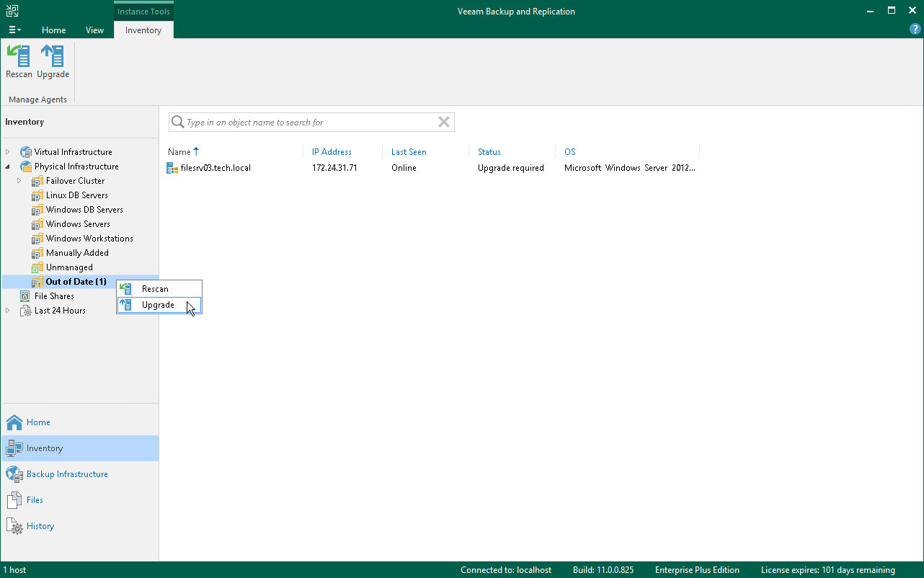Image resolution: width=924 pixels, height=578 pixels.
Task: Click the Last 24 Hours icon
Action: [x=26, y=311]
